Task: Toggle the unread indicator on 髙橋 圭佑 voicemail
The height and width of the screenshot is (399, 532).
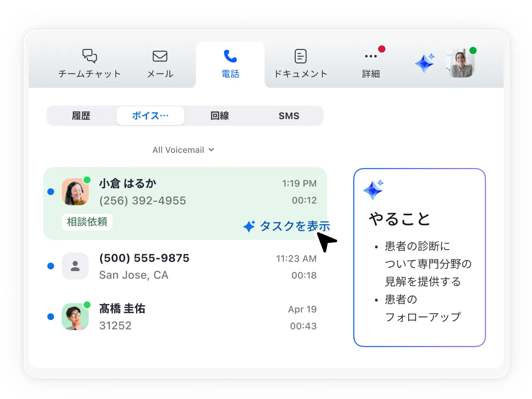Action: (x=51, y=317)
